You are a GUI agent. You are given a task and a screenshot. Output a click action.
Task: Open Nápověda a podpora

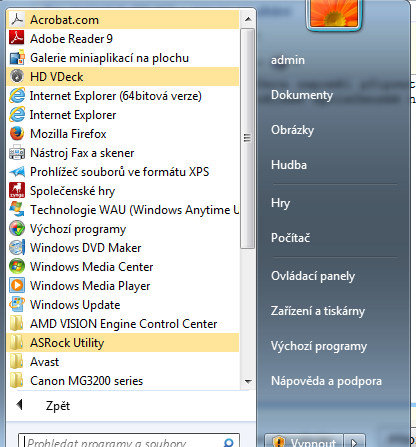pyautogui.click(x=326, y=381)
